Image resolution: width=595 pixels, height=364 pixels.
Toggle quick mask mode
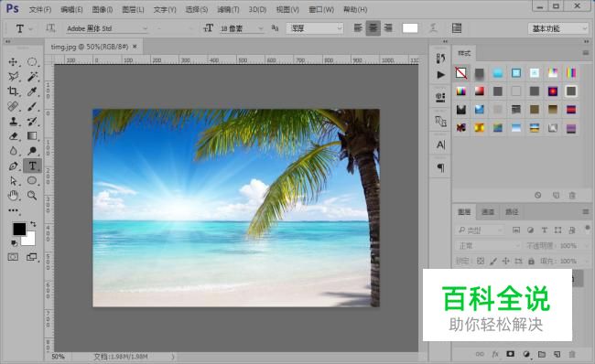[x=13, y=257]
